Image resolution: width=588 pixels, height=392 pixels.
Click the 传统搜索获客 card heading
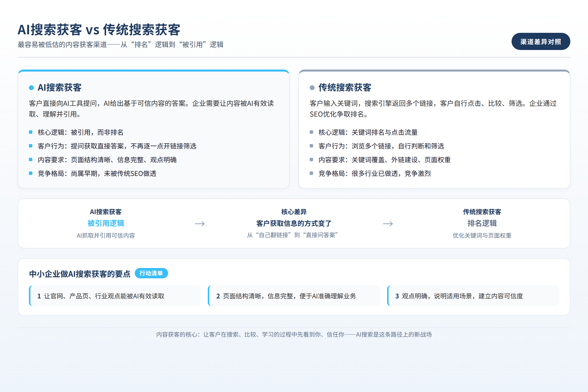point(345,87)
